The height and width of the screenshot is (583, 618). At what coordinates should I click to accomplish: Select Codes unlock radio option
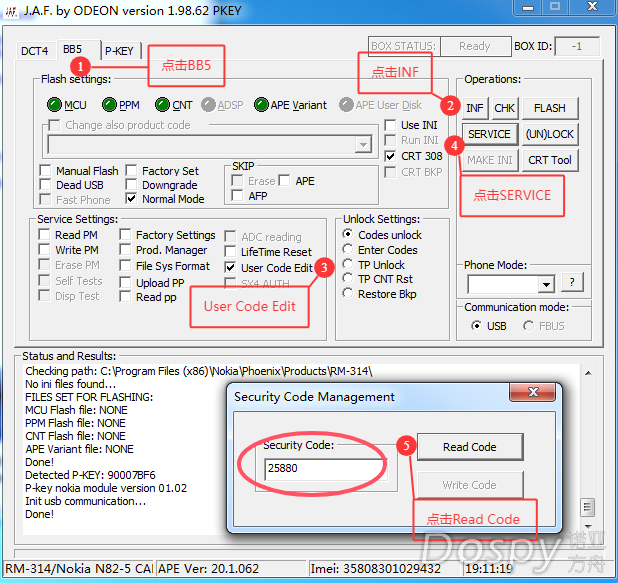348,234
